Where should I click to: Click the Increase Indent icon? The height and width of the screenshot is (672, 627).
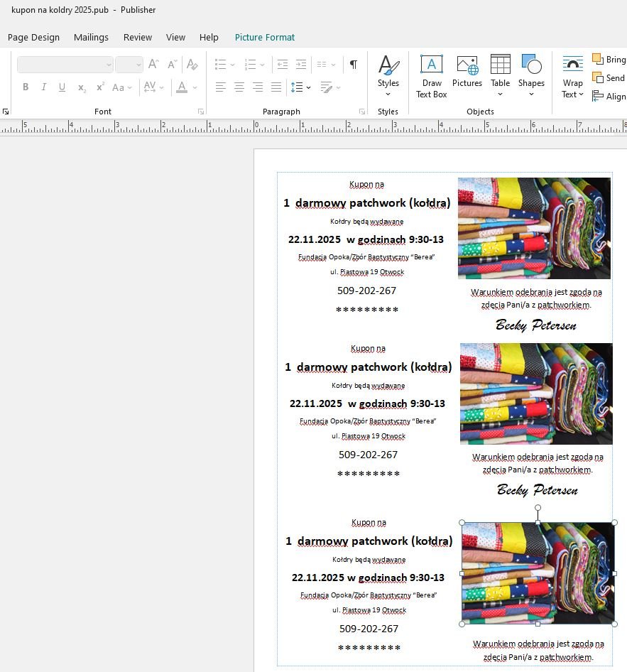pos(301,65)
